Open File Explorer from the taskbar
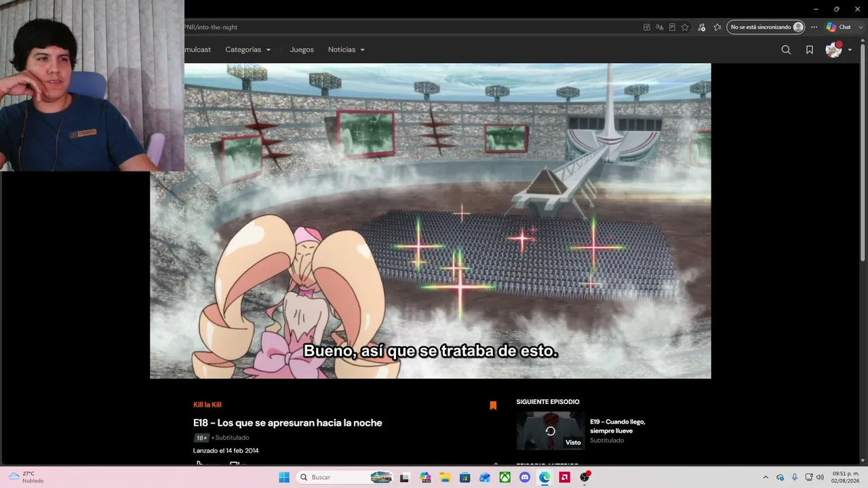The width and height of the screenshot is (868, 488). click(x=445, y=477)
